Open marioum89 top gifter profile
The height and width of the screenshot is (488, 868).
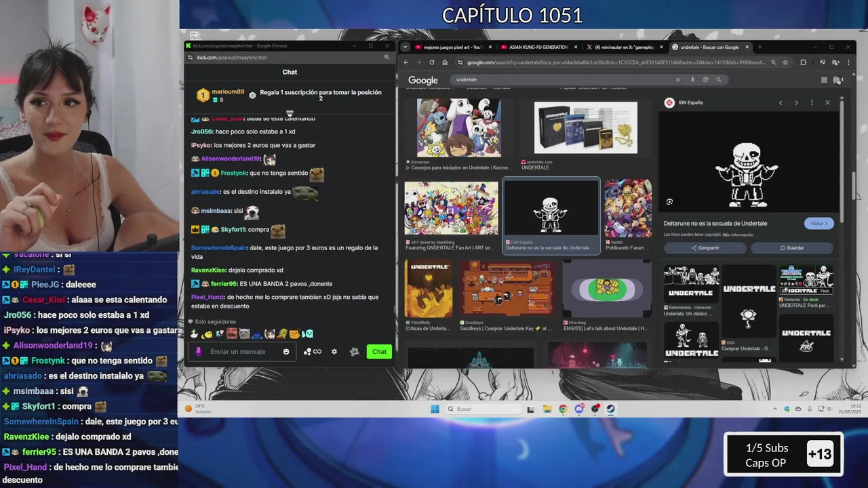[228, 91]
